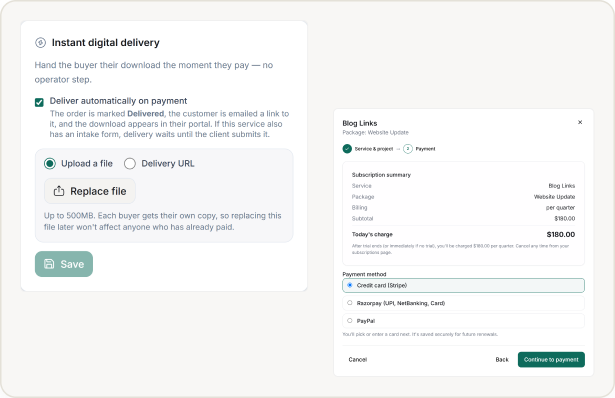Click the Blog Links dialog title
The height and width of the screenshot is (398, 615).
tap(360, 123)
